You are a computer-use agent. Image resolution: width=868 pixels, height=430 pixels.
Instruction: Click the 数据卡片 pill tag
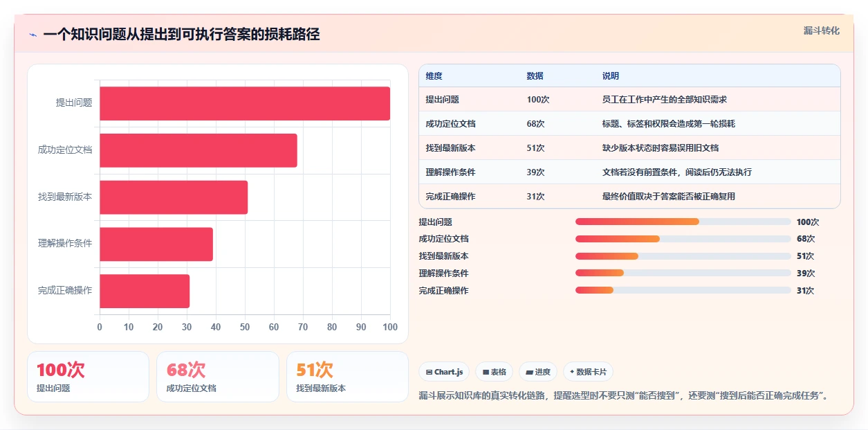coord(588,372)
